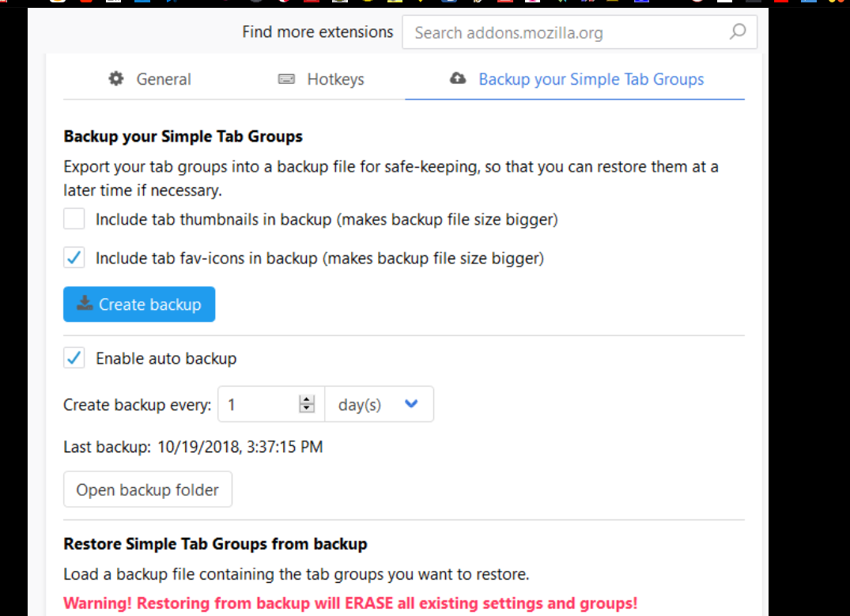Disable the Enable auto backup checkbox
The width and height of the screenshot is (850, 616).
click(74, 358)
